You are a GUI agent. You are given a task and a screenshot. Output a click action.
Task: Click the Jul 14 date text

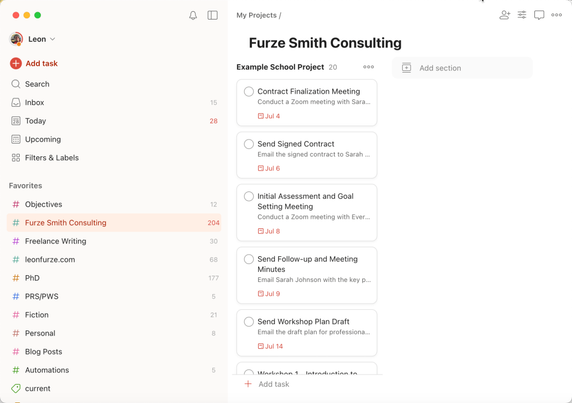[274, 346]
